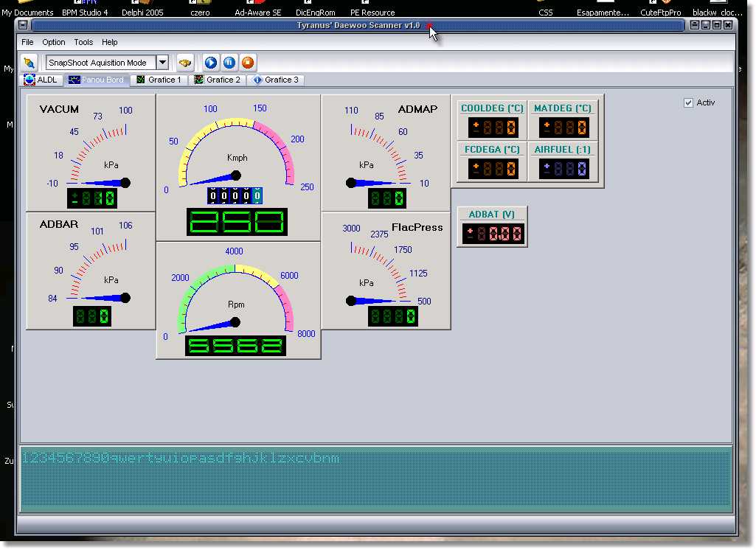
Task: Select the Panou Bord tab
Action: (x=97, y=80)
